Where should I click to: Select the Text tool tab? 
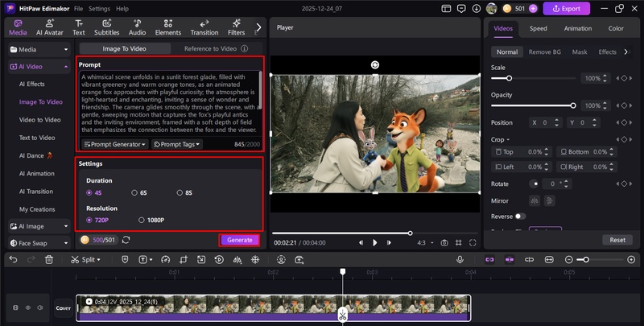tap(79, 27)
